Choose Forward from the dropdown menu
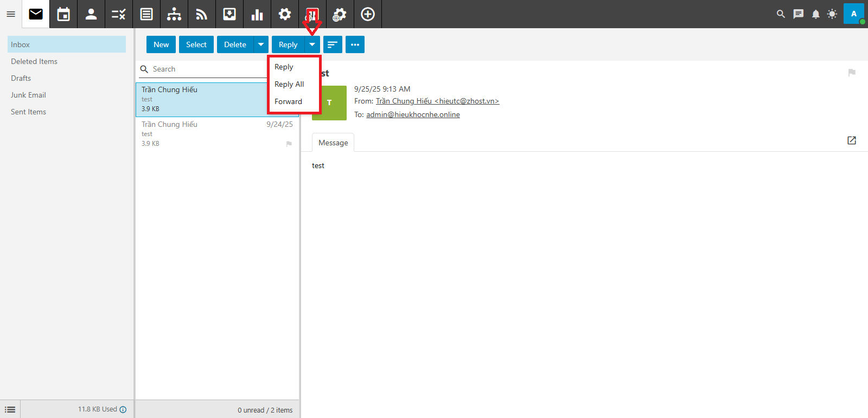Image resolution: width=868 pixels, height=418 pixels. click(x=293, y=101)
